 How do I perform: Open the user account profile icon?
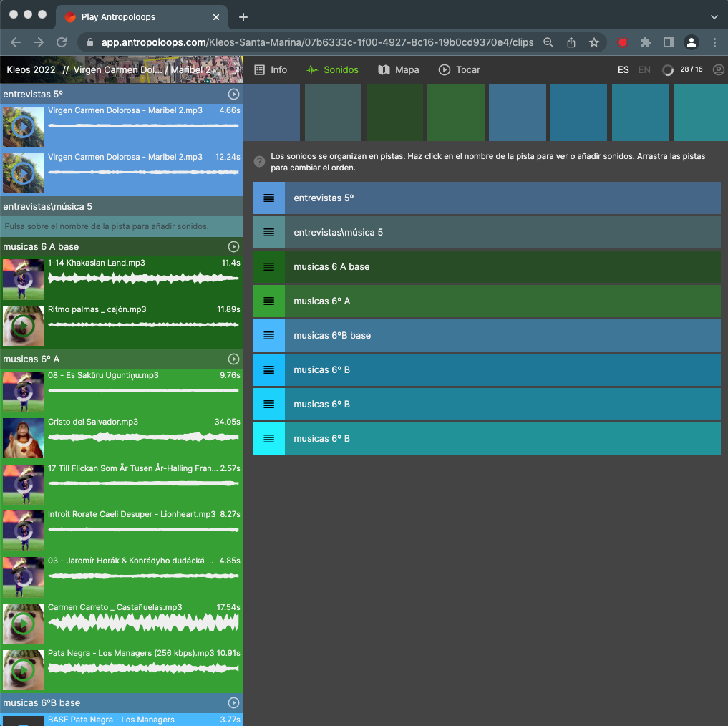tap(719, 69)
